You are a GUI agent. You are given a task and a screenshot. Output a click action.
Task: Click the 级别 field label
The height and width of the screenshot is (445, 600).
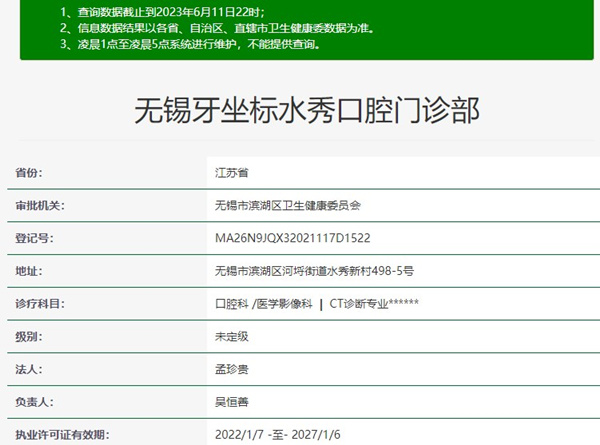(29, 337)
